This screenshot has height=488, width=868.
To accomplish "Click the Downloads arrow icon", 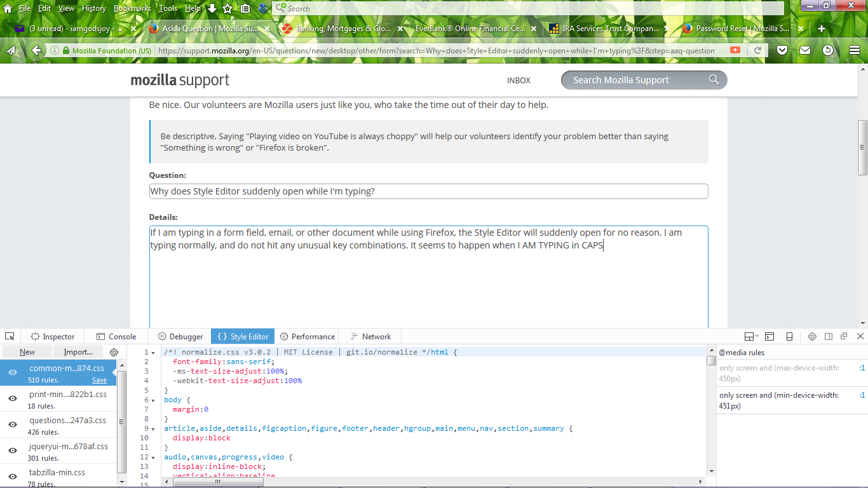I will (212, 8).
